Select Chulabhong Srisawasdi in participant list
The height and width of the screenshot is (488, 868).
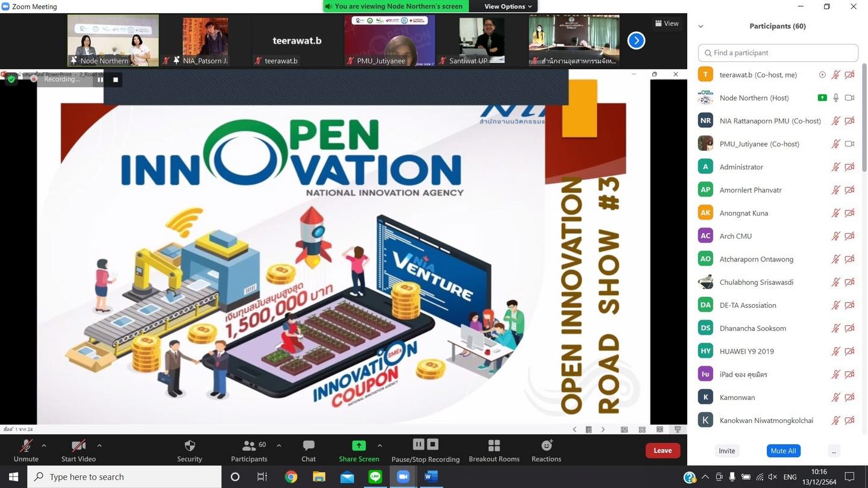(778, 282)
